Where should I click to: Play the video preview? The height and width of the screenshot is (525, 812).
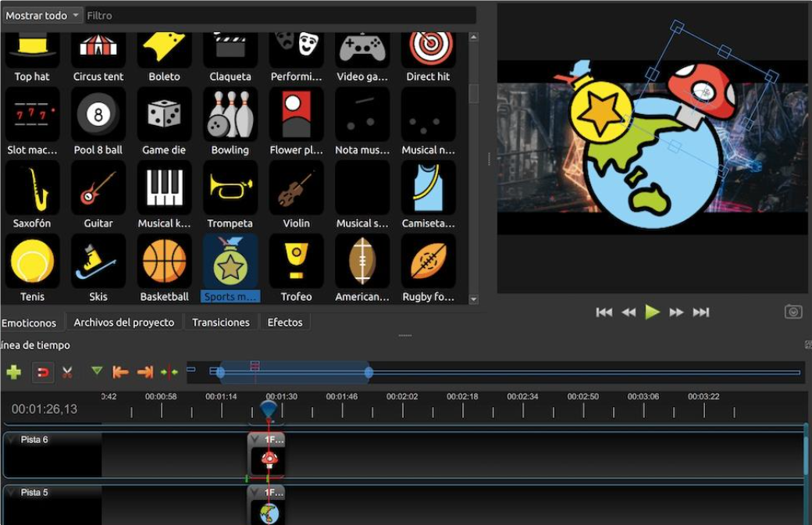[x=652, y=312]
